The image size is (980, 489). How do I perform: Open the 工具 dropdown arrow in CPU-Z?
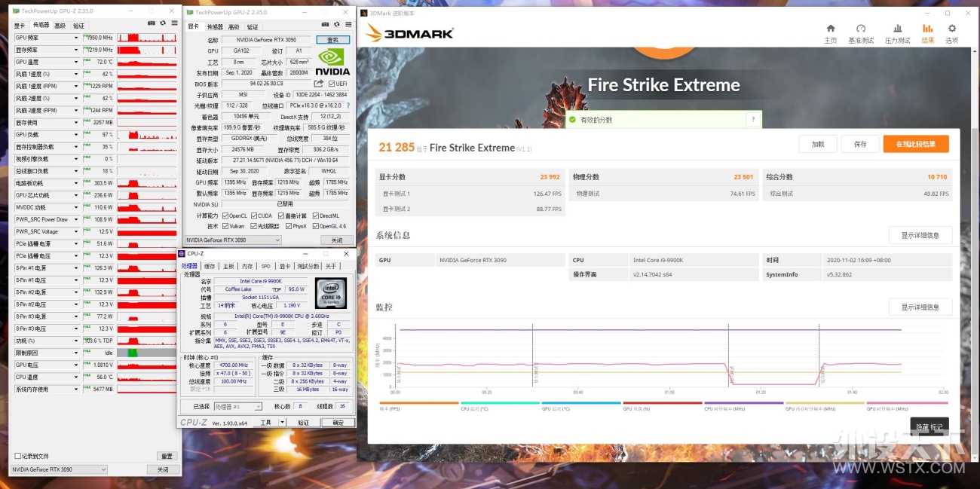[x=282, y=423]
